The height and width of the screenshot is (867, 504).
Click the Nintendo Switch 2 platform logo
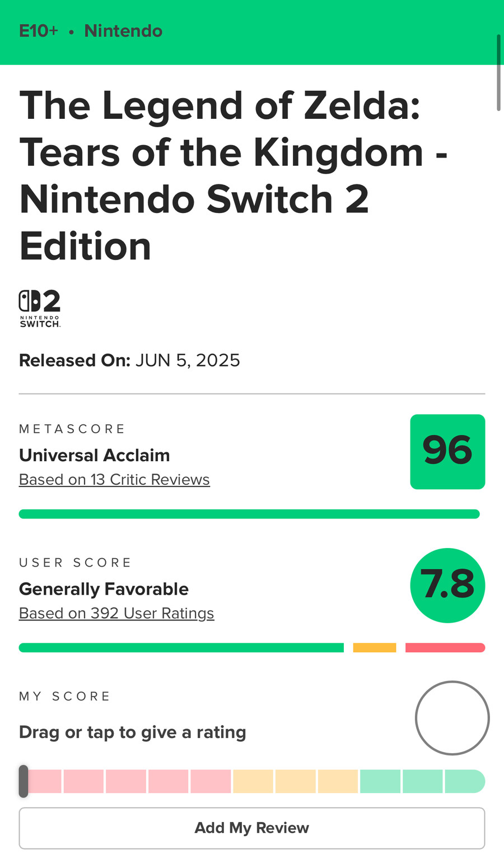(x=40, y=308)
